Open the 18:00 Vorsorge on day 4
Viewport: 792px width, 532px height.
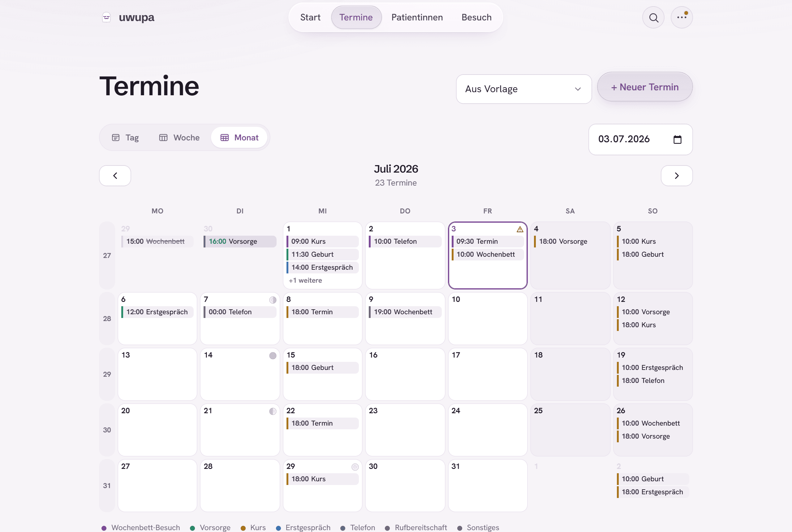(x=570, y=242)
